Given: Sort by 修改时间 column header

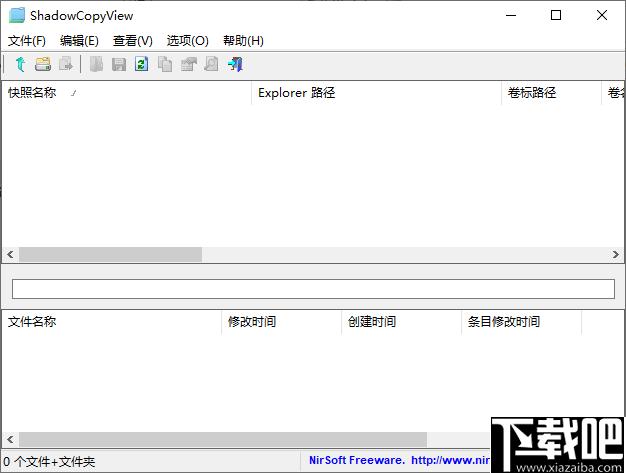Looking at the screenshot, I should coord(281,321).
